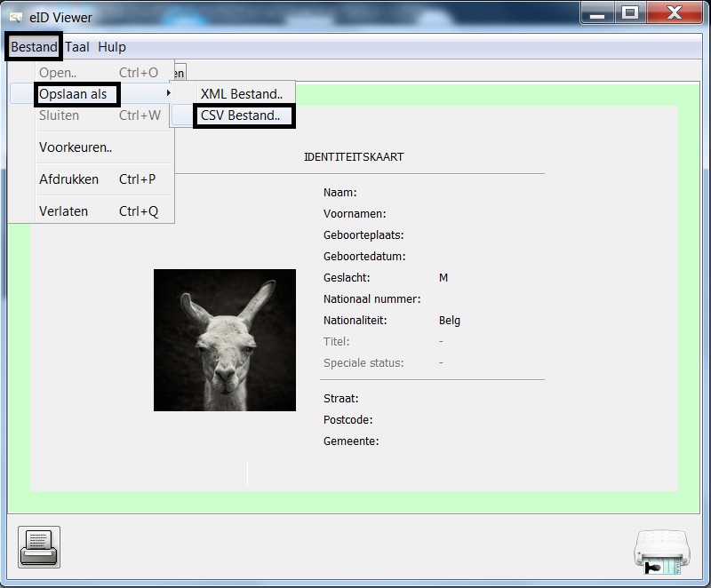Viewport: 711px width, 588px height.
Task: Choose Afdrukken to print the identity card
Action: [68, 179]
